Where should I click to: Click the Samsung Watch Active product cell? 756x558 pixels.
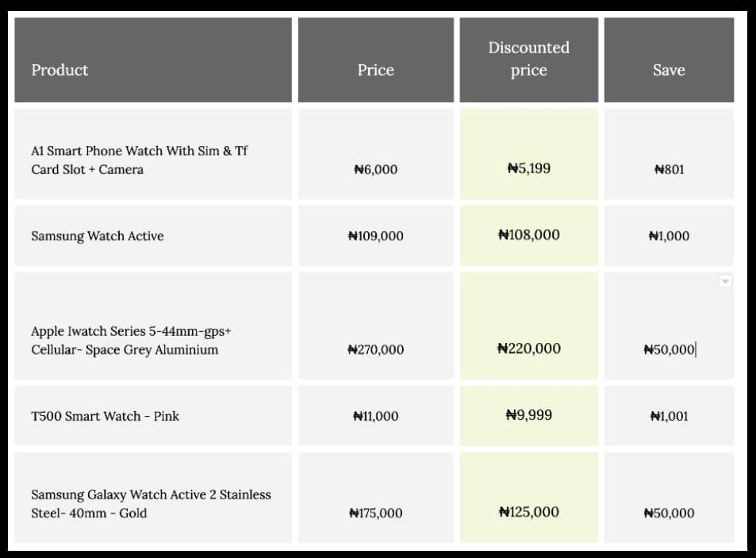[x=152, y=236]
